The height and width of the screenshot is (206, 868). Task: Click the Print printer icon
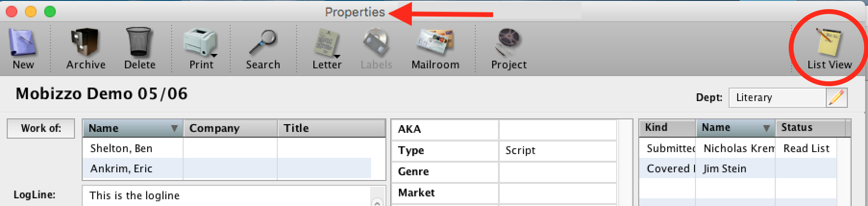point(201,42)
